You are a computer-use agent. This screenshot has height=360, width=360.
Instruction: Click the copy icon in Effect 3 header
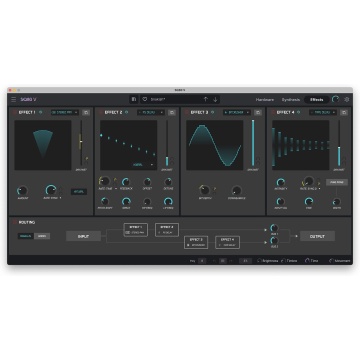click(x=258, y=113)
